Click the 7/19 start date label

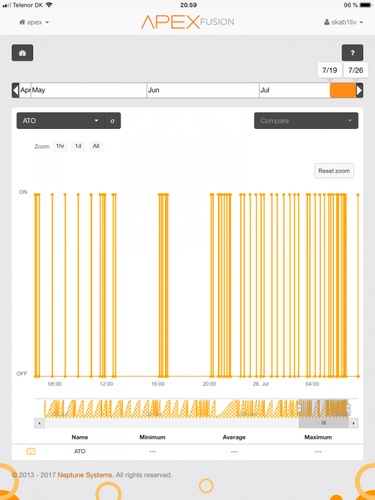(330, 70)
